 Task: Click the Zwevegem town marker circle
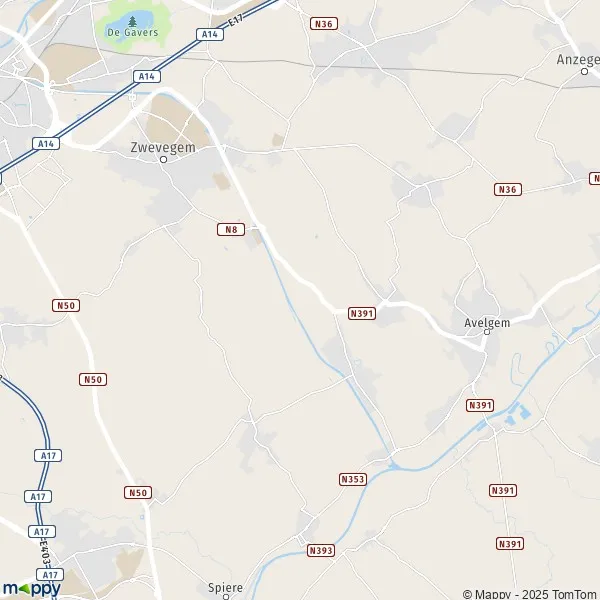(x=163, y=160)
